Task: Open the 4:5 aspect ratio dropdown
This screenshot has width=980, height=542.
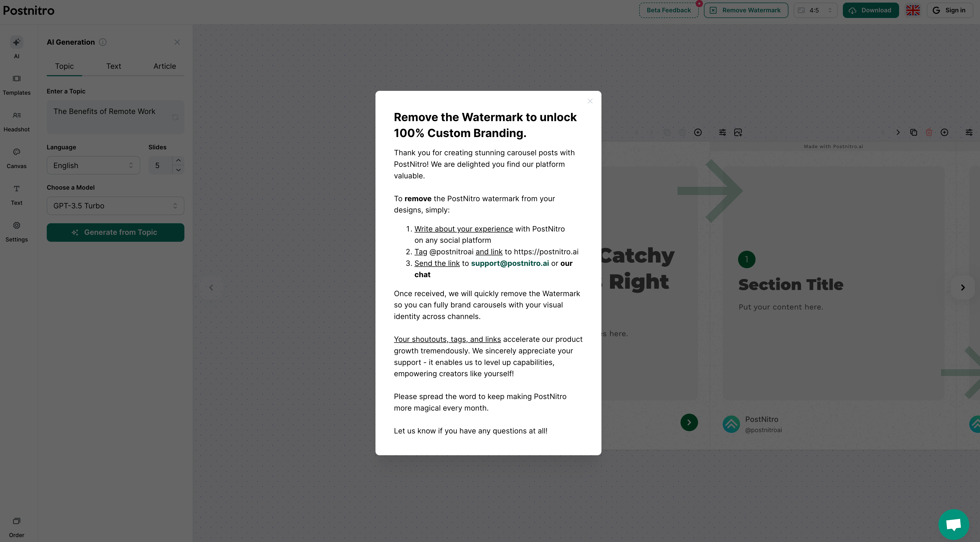Action: click(x=815, y=10)
